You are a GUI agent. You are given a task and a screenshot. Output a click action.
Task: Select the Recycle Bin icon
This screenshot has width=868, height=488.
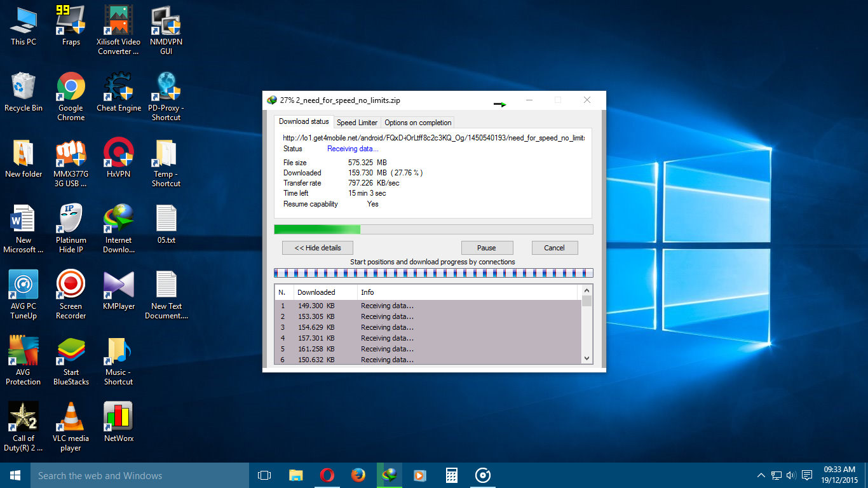click(24, 92)
